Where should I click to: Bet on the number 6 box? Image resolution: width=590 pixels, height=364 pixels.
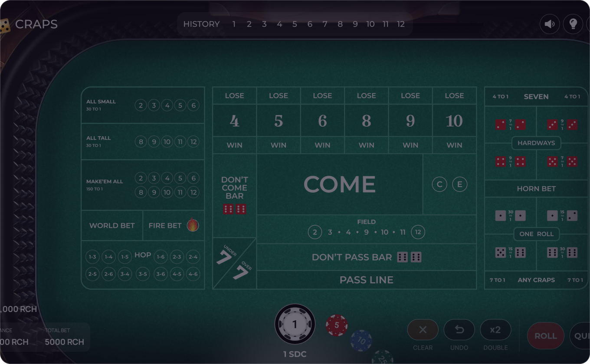click(322, 121)
